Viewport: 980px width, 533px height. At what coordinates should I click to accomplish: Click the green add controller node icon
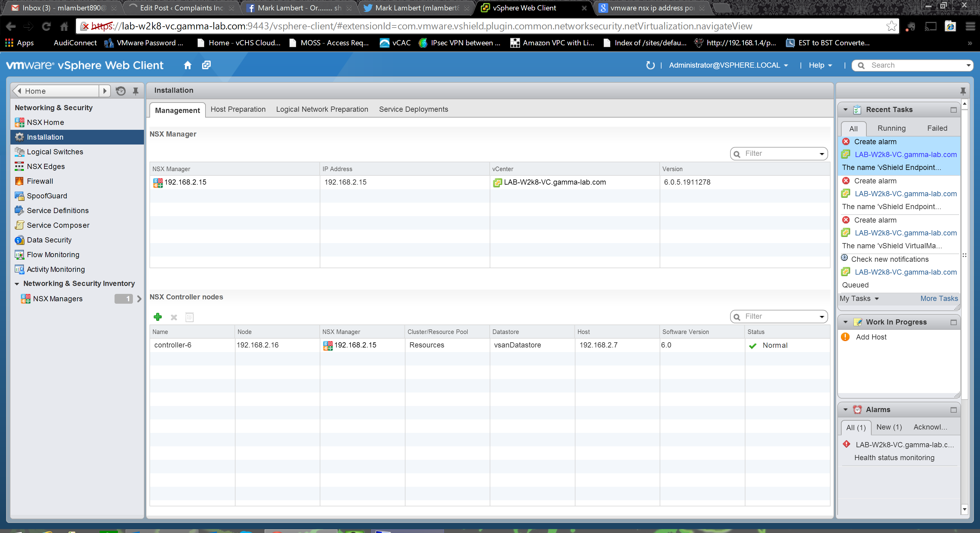[157, 317]
